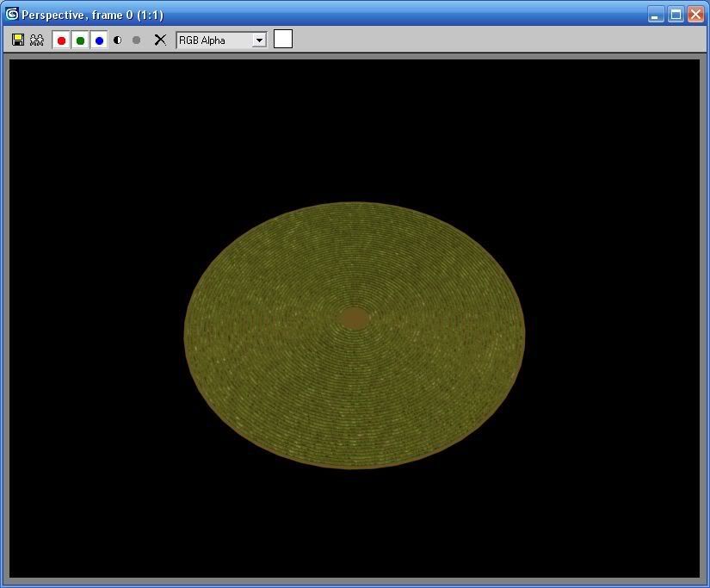Toggle the blue channel display

pyautogui.click(x=99, y=40)
